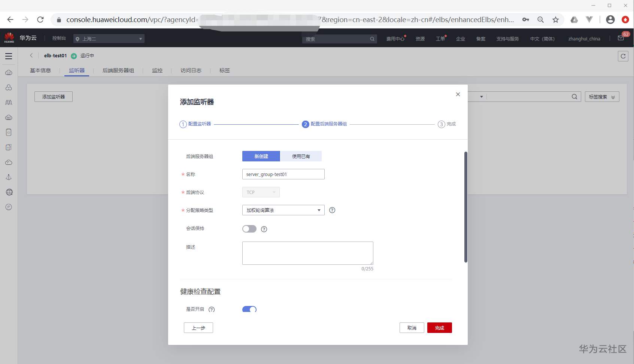
Task: Open the mail notifications with 62 badge
Action: tap(621, 38)
